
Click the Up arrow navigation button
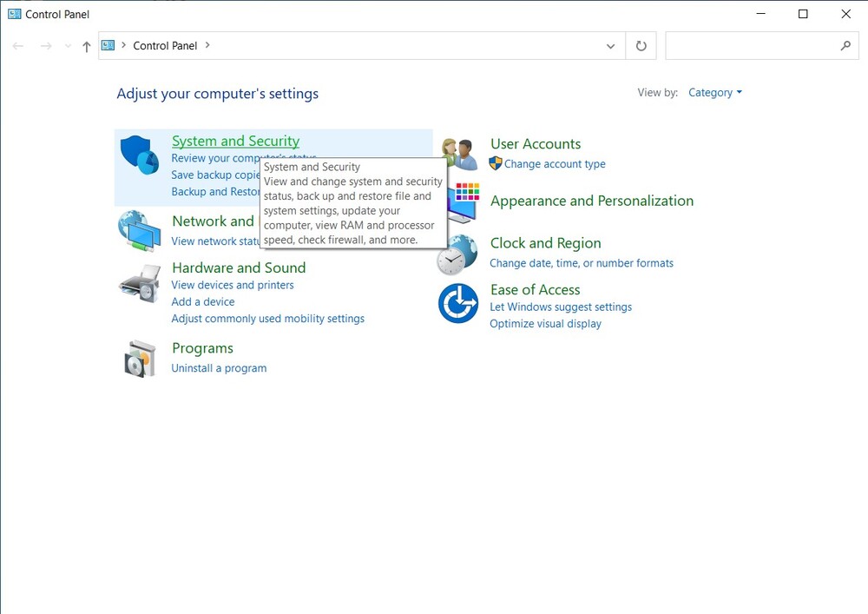click(86, 47)
